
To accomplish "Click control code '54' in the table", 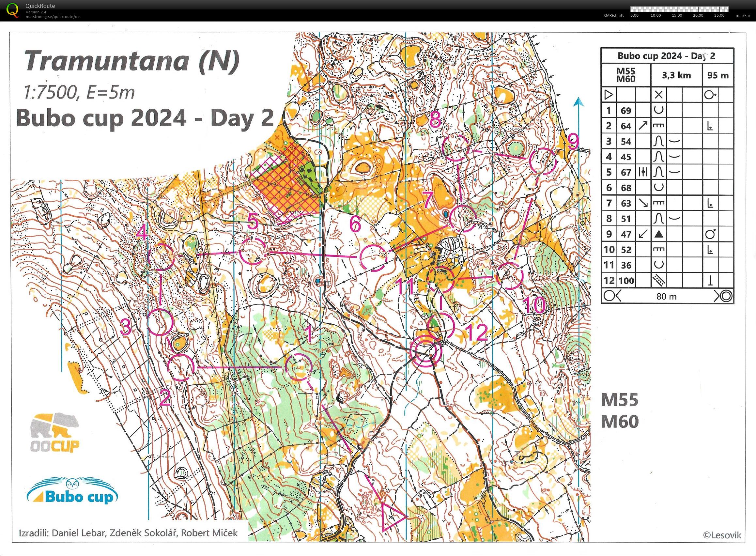I will (x=626, y=142).
